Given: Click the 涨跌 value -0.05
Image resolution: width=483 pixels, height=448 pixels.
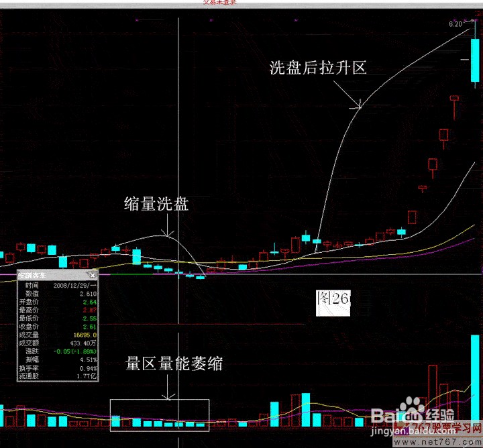Looking at the screenshot, I should 75,351.
